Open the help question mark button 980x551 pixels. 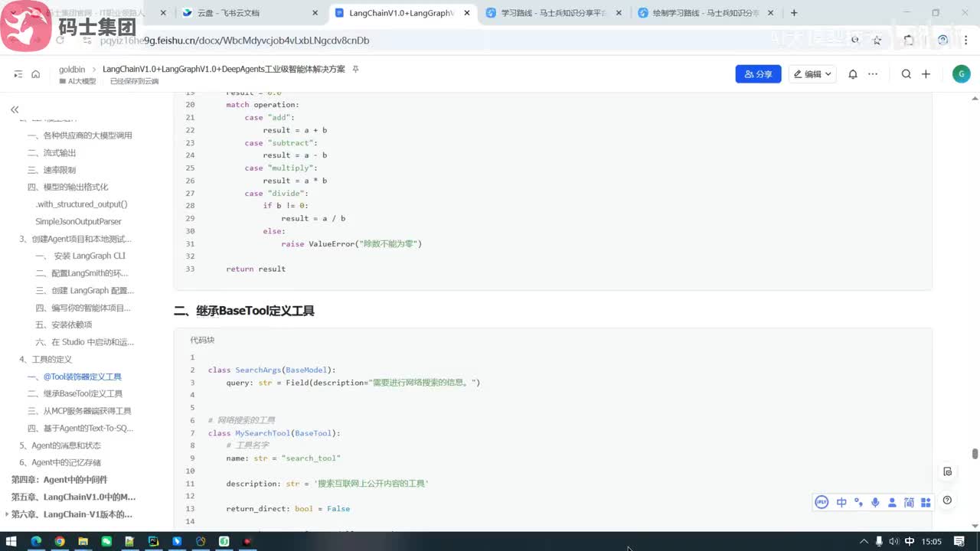[x=948, y=500]
